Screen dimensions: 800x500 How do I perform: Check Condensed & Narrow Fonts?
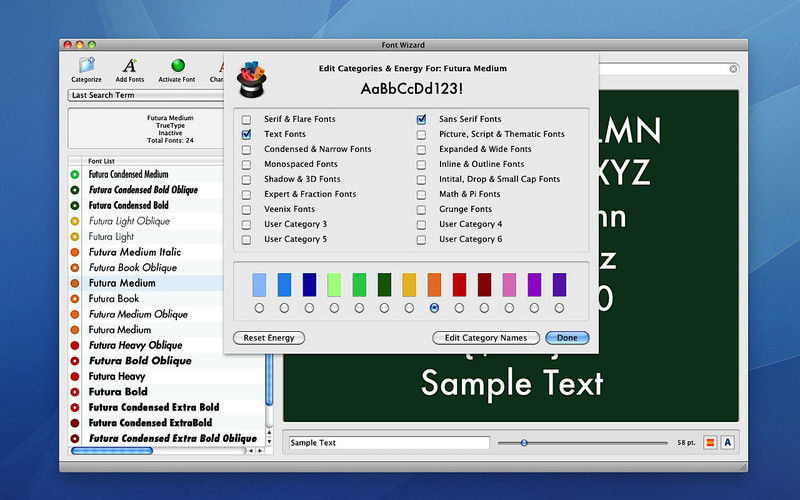(246, 149)
